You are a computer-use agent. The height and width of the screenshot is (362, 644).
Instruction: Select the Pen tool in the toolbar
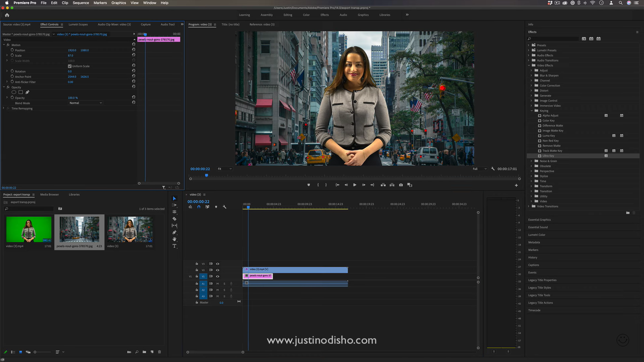175,233
